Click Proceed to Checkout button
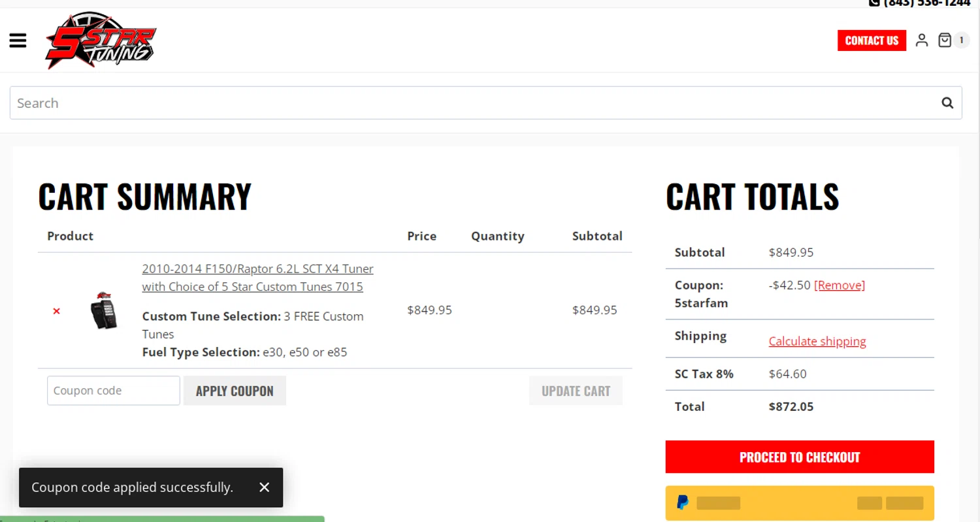Viewport: 980px width, 522px height. 800,457
